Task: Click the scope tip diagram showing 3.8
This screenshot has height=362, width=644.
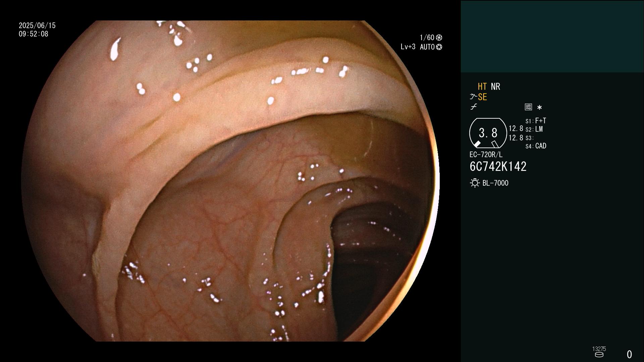Action: pos(488,133)
